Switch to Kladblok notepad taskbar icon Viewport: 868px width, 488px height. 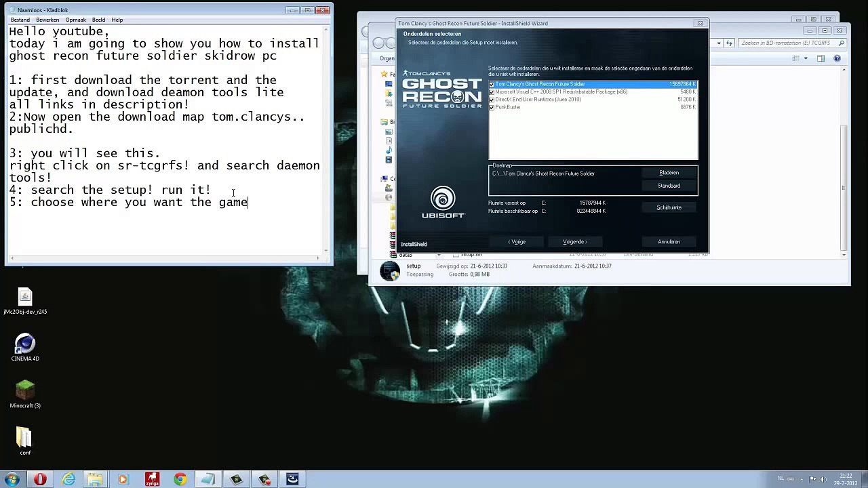[208, 479]
